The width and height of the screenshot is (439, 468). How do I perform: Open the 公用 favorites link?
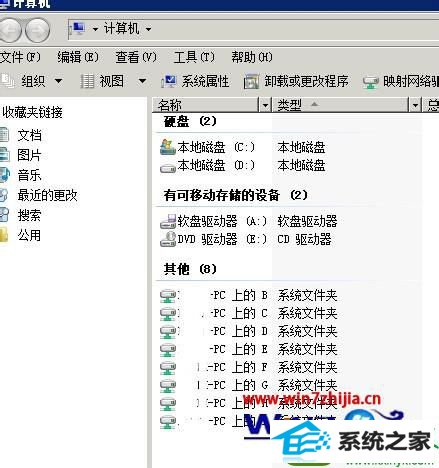[30, 235]
